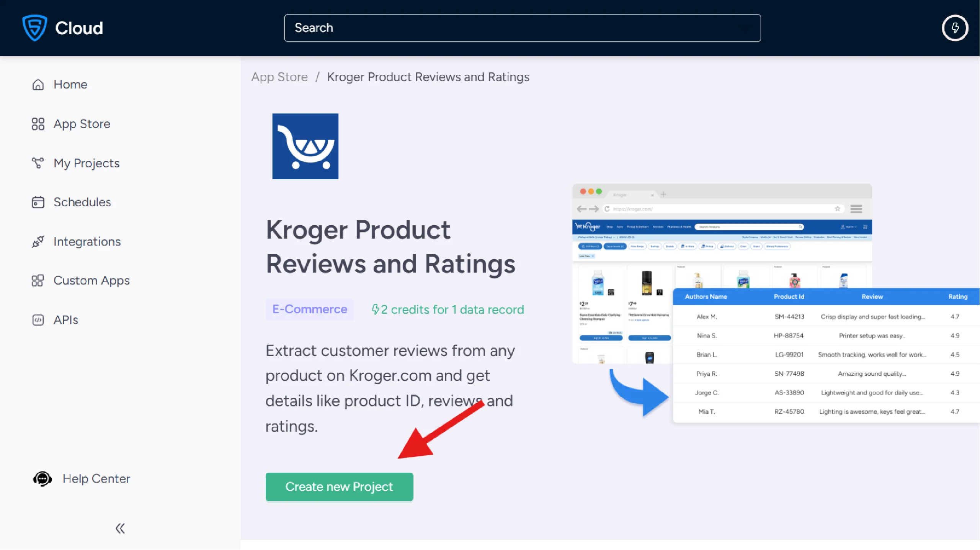Click the App Store grid icon
Screen dimensions: 980x550
click(38, 124)
